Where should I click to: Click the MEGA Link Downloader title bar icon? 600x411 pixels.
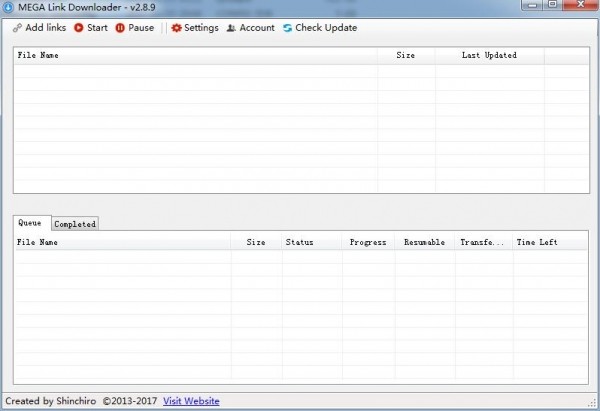[x=8, y=7]
